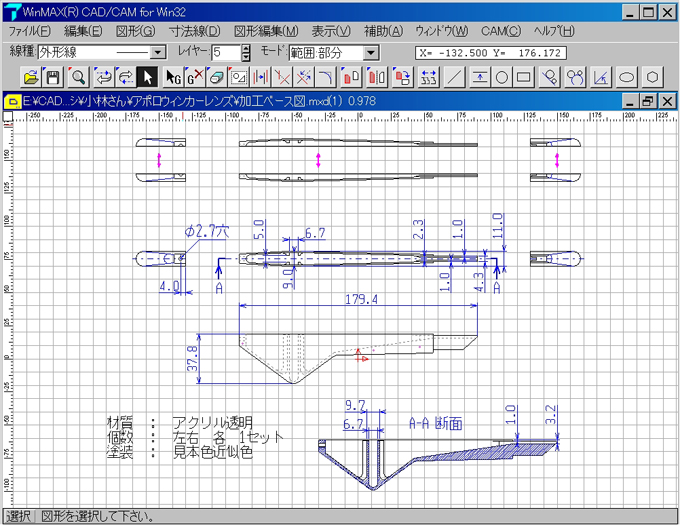Click the ruler origin box at top-left corner
The height and width of the screenshot is (525, 680).
coord(8,116)
